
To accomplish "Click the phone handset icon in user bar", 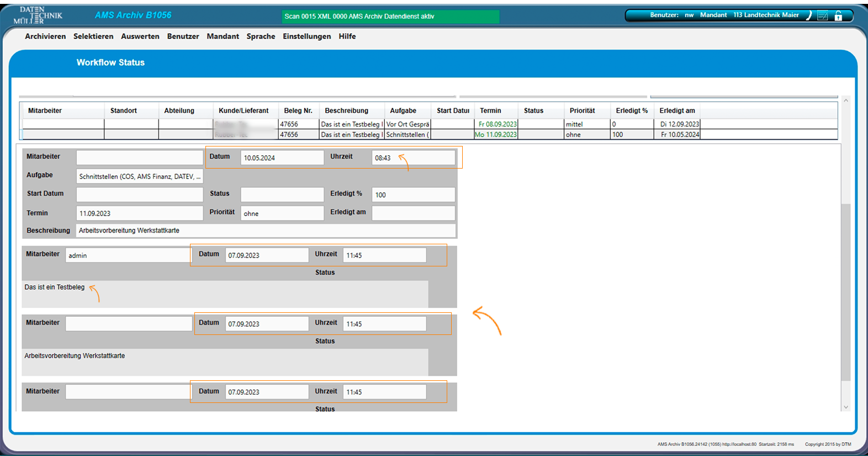I will coord(809,15).
